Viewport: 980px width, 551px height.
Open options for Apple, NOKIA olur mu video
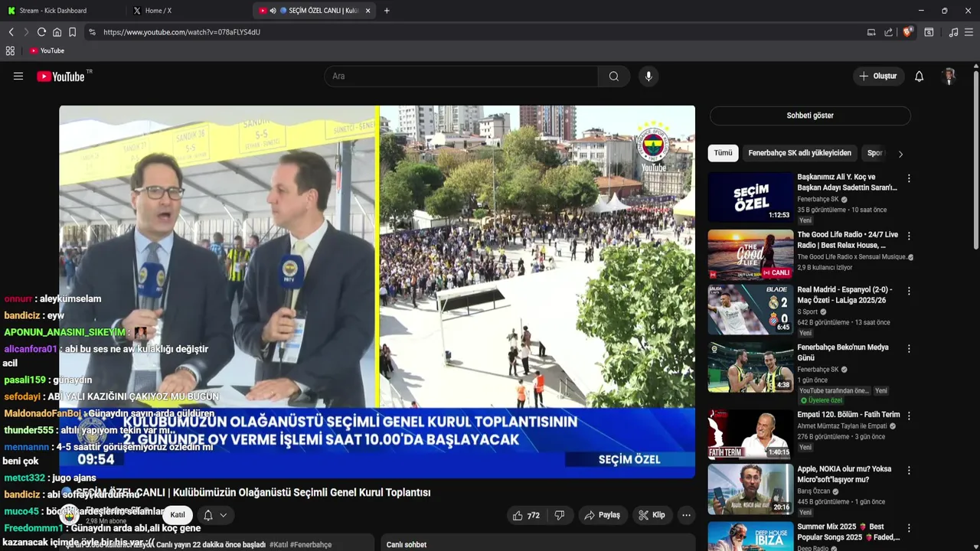[909, 471]
